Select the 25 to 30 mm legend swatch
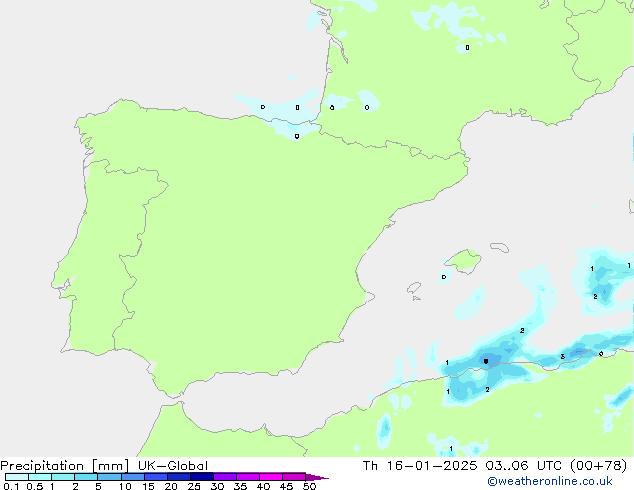 coord(201,477)
